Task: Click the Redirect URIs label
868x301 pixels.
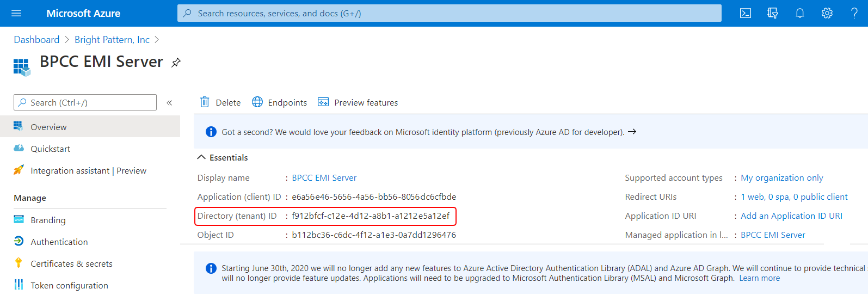Action: tap(651, 196)
